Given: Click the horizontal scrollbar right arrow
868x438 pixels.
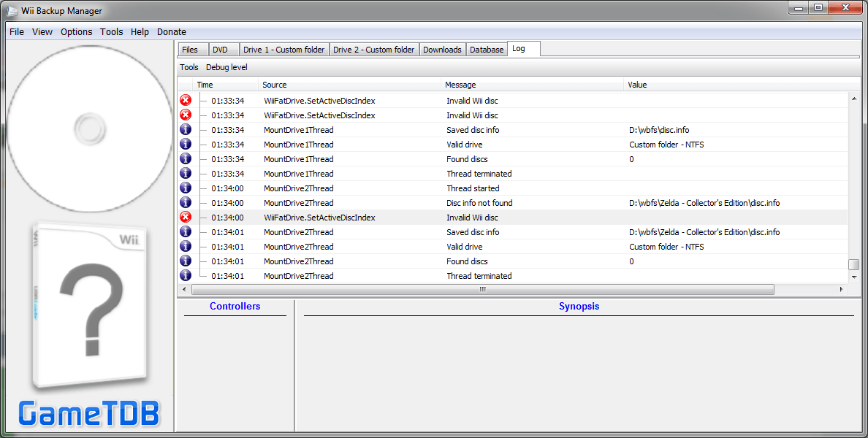Looking at the screenshot, I should click(x=842, y=289).
